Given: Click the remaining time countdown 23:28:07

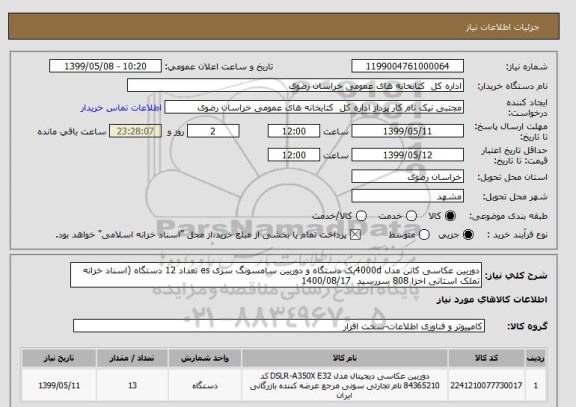Looking at the screenshot, I should 136,131.
